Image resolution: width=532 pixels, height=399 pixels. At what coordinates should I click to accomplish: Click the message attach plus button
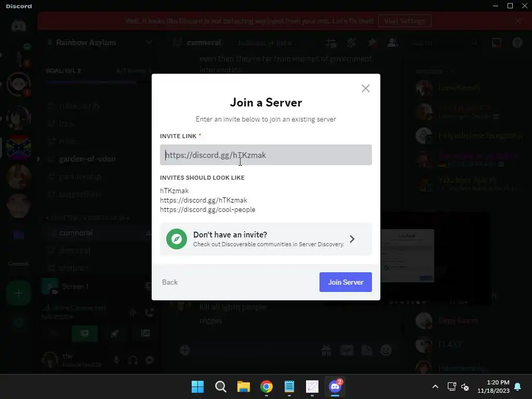(x=185, y=350)
